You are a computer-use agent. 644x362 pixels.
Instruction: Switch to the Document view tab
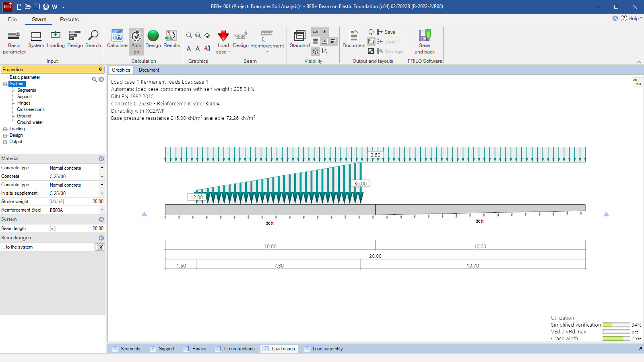click(x=149, y=70)
